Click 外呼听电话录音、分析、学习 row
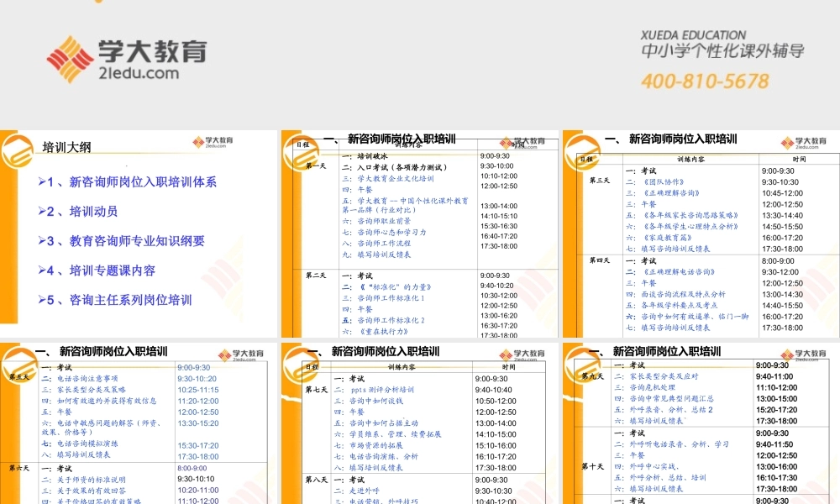The width and height of the screenshot is (840, 504). click(x=672, y=444)
